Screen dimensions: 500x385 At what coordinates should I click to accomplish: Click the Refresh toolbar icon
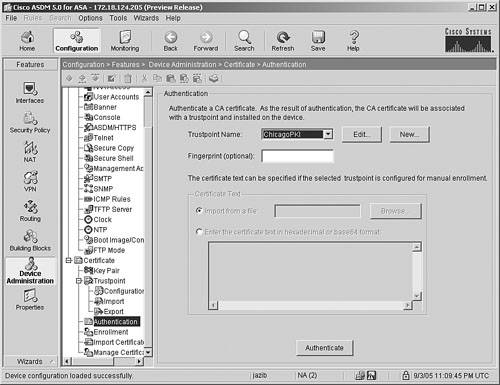point(283,41)
